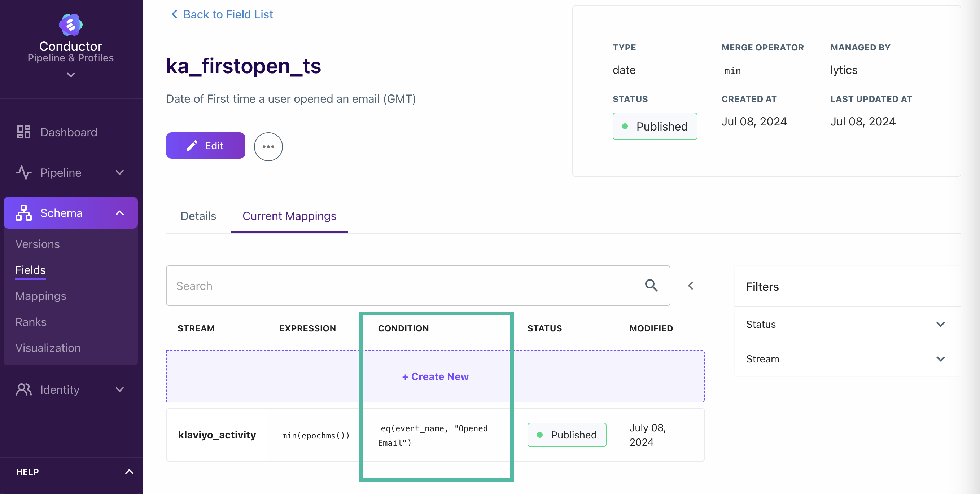Open the Dashboard grid icon
The width and height of the screenshot is (980, 494).
click(x=23, y=132)
